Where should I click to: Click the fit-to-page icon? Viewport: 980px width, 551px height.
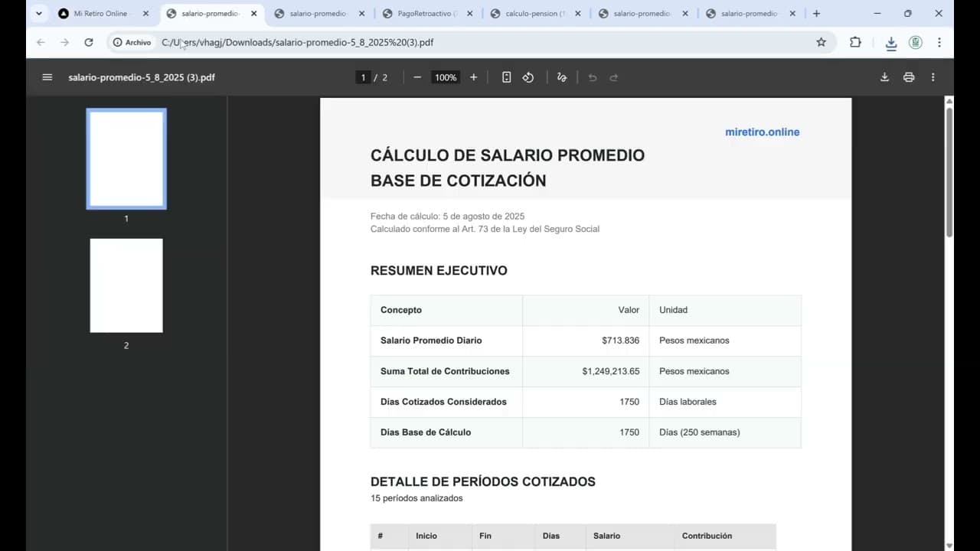pyautogui.click(x=505, y=77)
